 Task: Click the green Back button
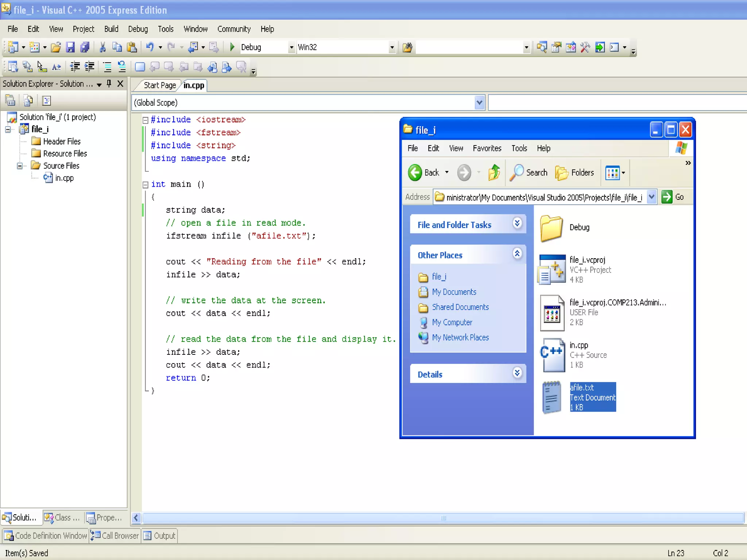pyautogui.click(x=415, y=172)
